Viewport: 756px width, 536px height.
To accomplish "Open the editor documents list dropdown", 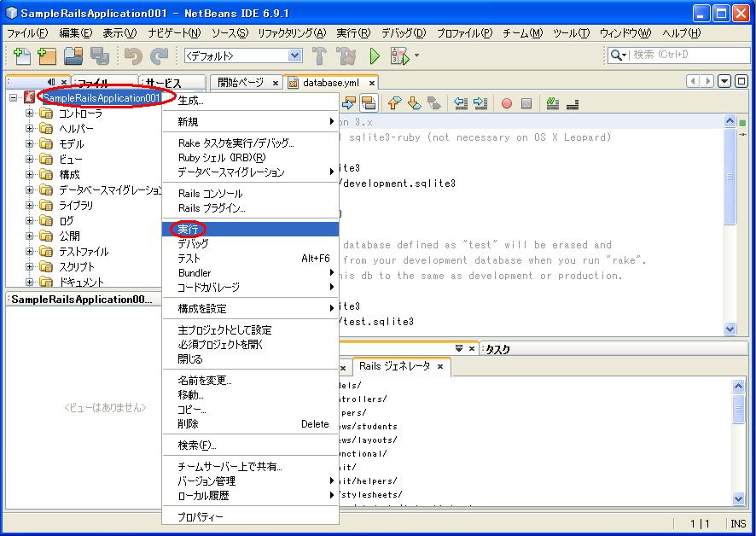I will [724, 81].
